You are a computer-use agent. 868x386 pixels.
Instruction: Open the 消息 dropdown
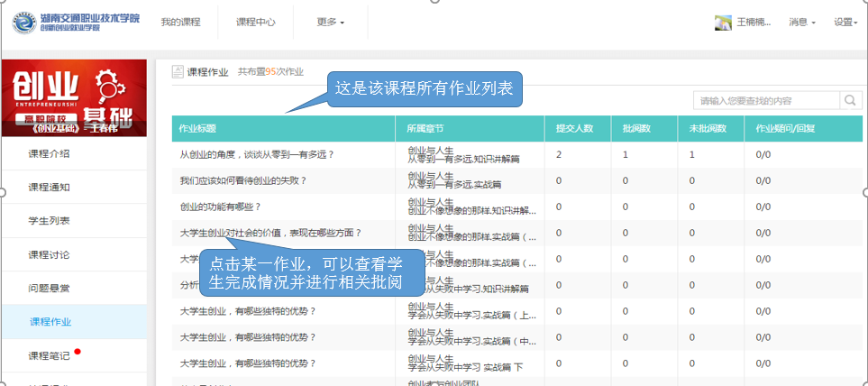[x=801, y=23]
